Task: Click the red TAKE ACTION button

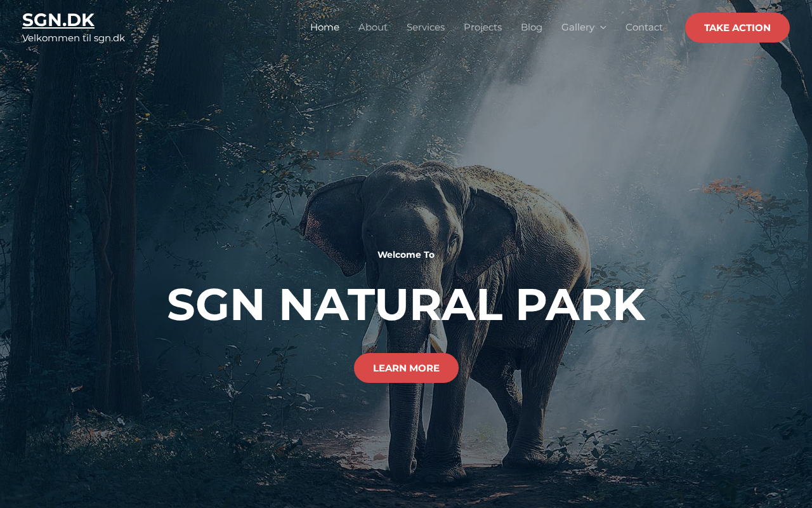Action: point(737,27)
